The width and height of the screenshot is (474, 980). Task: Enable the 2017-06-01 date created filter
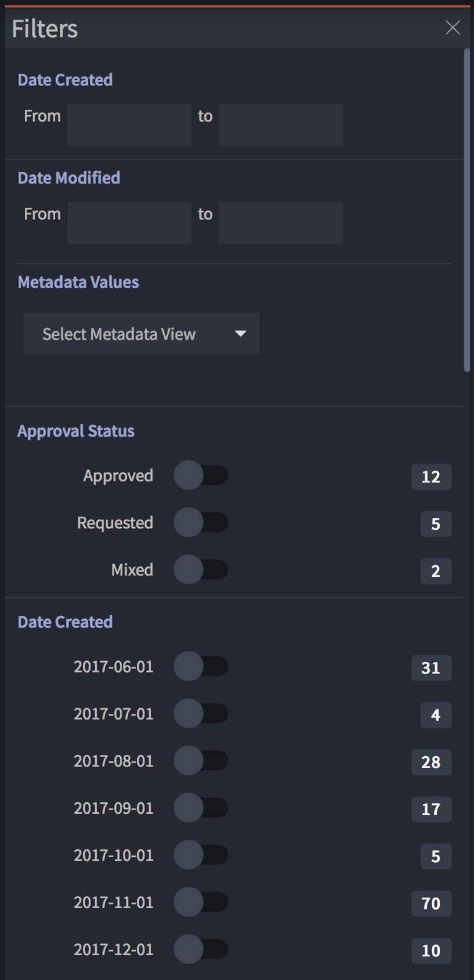coord(201,666)
